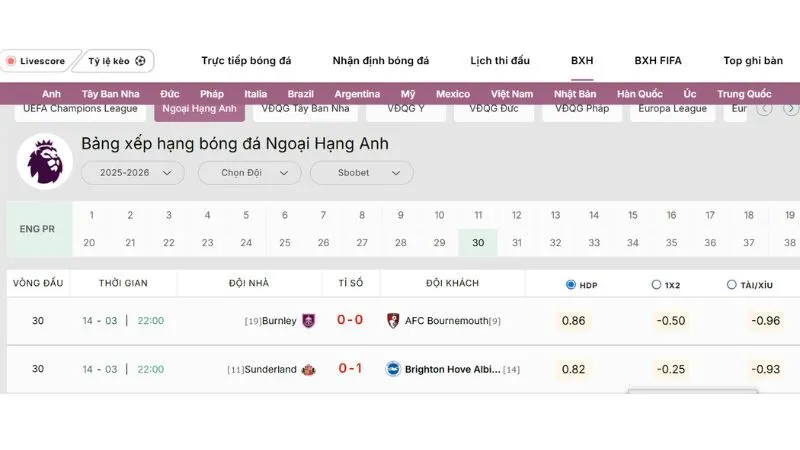
Task: Click the Sunderland club crest
Action: pos(309,369)
